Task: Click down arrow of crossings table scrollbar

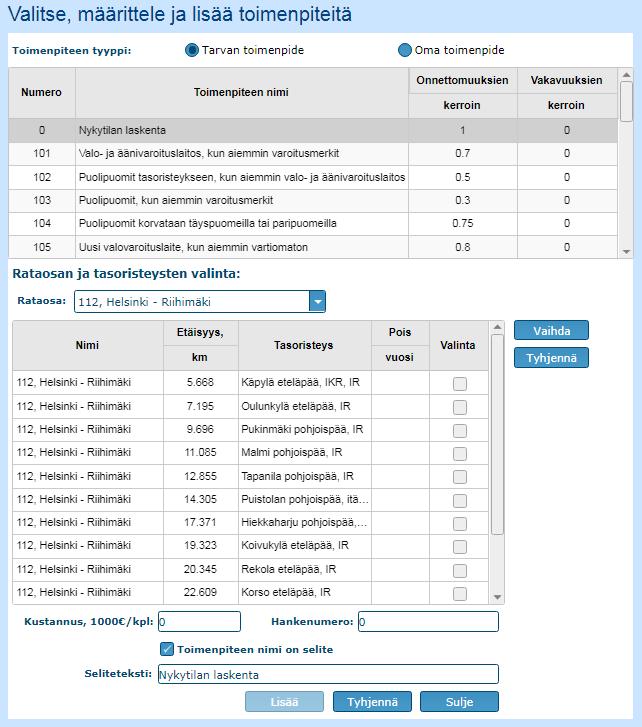Action: pos(497,597)
